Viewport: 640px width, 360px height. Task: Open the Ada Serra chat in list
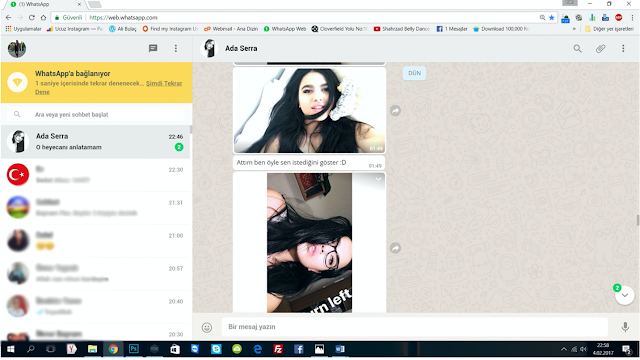96,142
